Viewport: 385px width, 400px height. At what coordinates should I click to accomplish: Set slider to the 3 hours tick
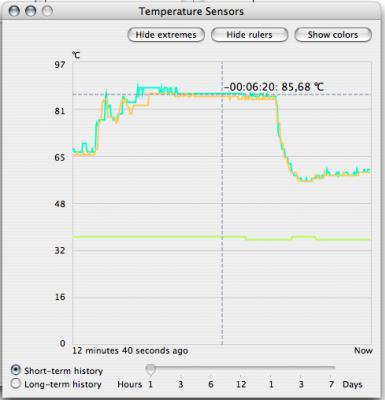click(x=180, y=384)
